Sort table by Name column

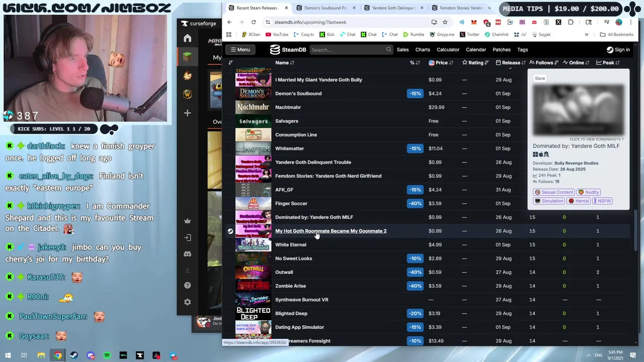tap(285, 63)
